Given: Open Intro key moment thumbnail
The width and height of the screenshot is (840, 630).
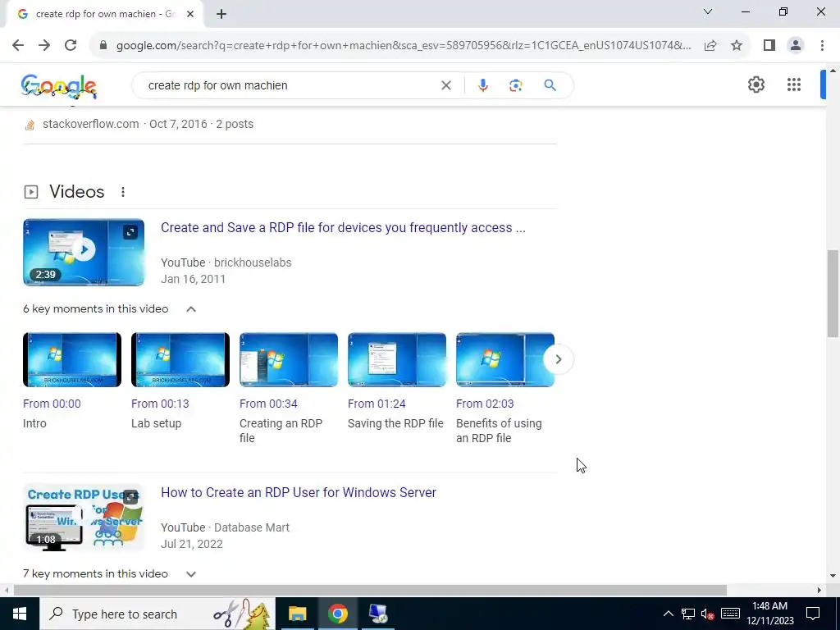Looking at the screenshot, I should (72, 359).
